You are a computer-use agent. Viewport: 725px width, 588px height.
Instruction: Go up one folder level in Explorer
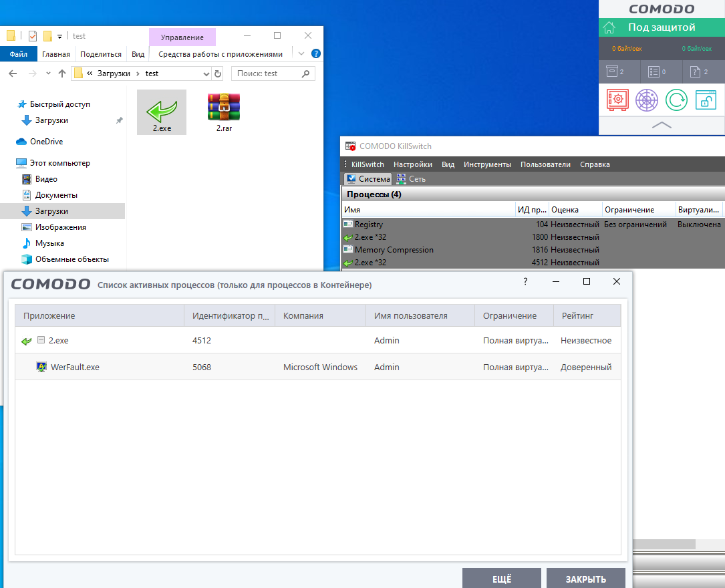point(62,73)
